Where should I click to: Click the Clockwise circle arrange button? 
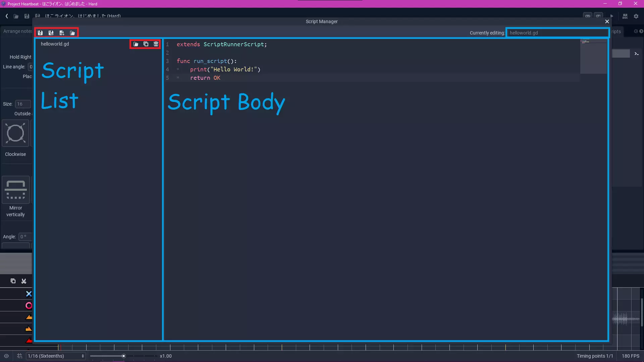(x=15, y=133)
